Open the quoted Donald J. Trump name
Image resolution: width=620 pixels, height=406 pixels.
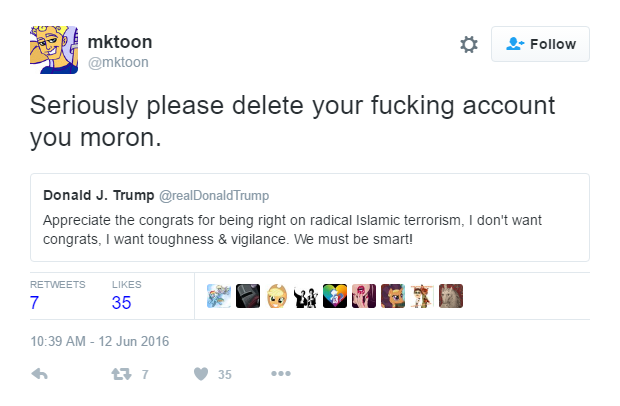tap(98, 195)
